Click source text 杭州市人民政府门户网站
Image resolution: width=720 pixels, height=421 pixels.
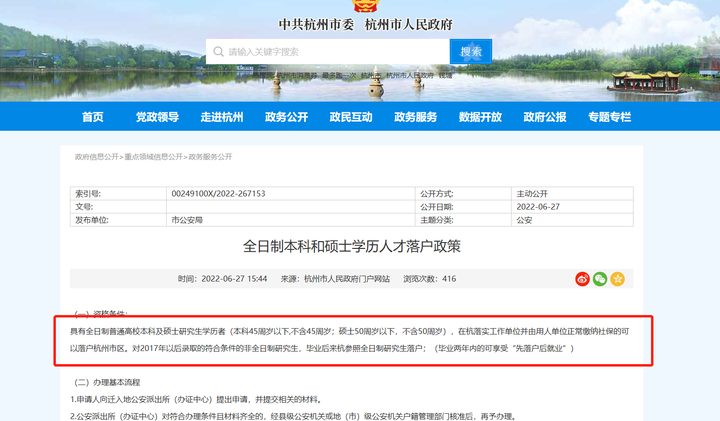pos(347,279)
